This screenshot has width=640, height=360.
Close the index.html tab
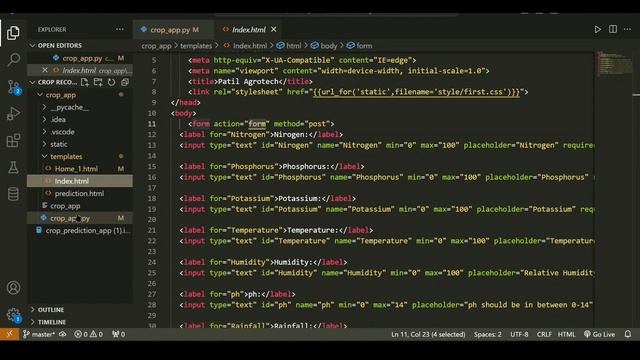tap(273, 29)
